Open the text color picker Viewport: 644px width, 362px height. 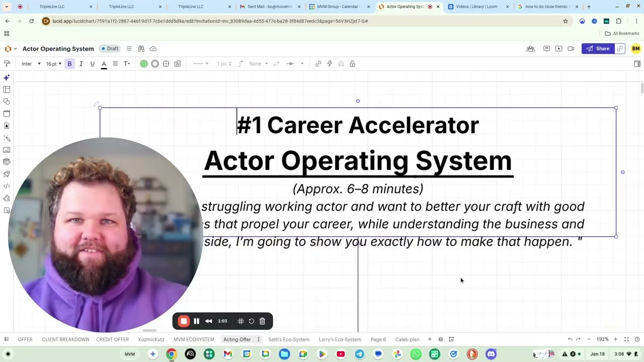[x=104, y=64]
